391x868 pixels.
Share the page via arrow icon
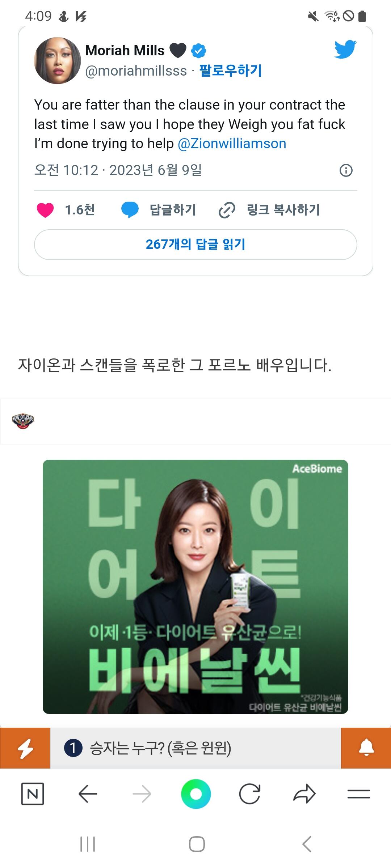pos(304,794)
